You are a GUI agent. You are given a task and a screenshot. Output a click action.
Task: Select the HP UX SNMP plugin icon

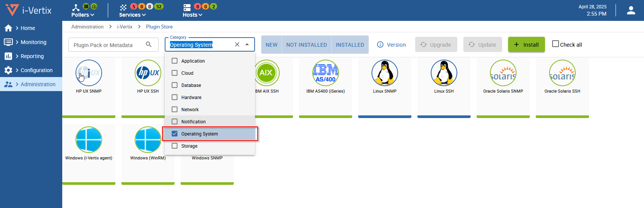coord(89,73)
